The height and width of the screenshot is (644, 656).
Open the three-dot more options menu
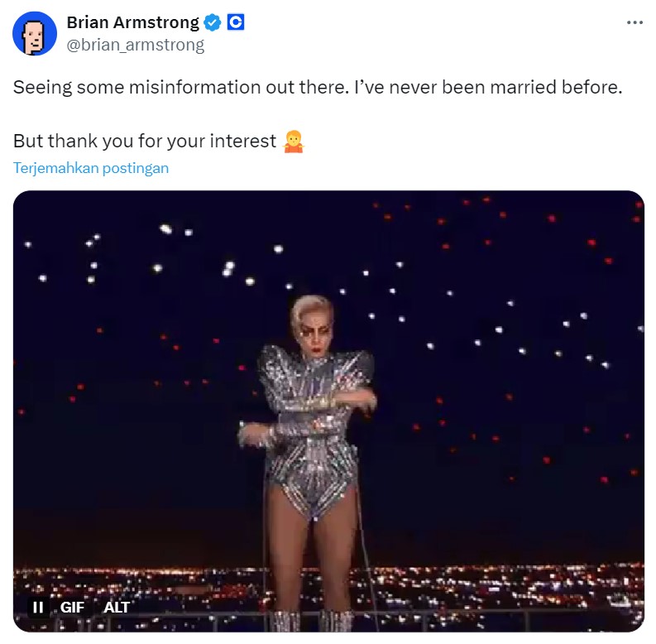634,22
